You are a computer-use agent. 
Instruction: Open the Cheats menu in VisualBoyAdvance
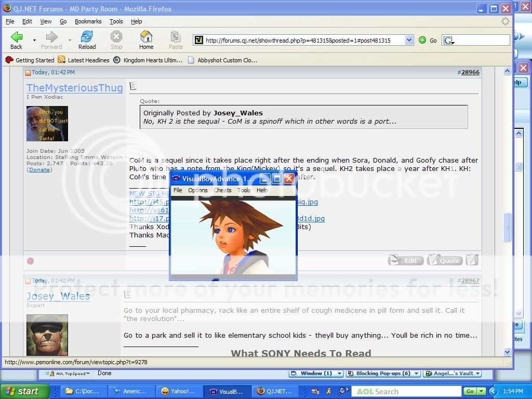click(222, 190)
